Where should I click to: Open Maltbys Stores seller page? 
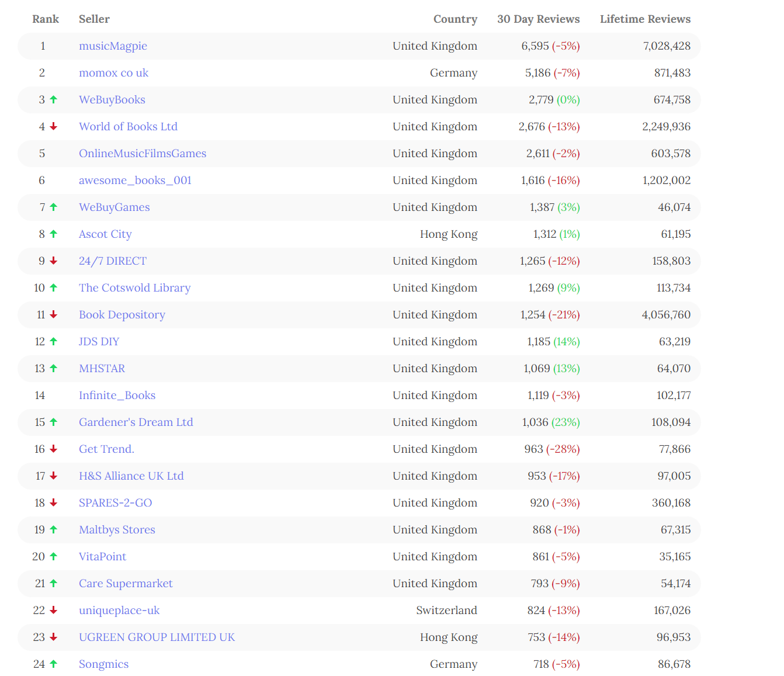[x=117, y=530]
